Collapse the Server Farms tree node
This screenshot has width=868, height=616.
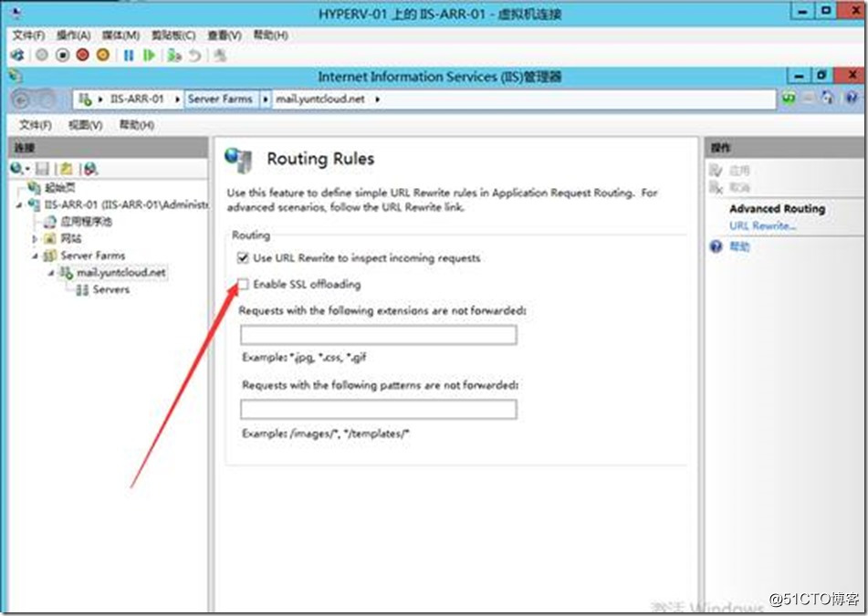[35, 256]
